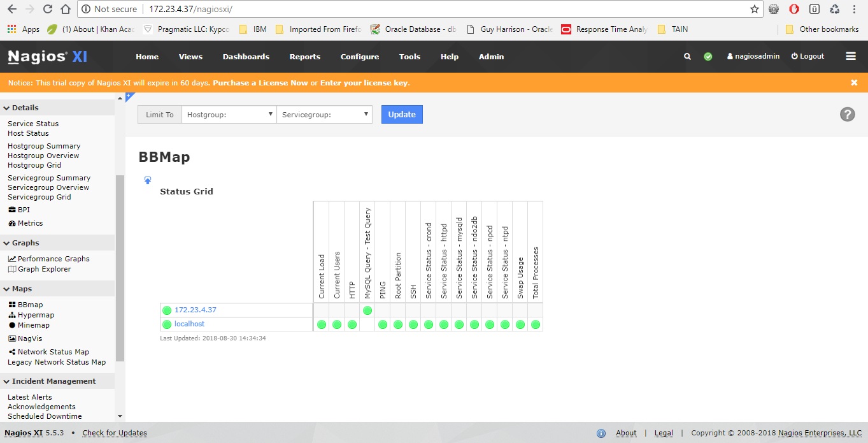The width and height of the screenshot is (868, 443).
Task: Open the Reports menu
Action: [305, 57]
